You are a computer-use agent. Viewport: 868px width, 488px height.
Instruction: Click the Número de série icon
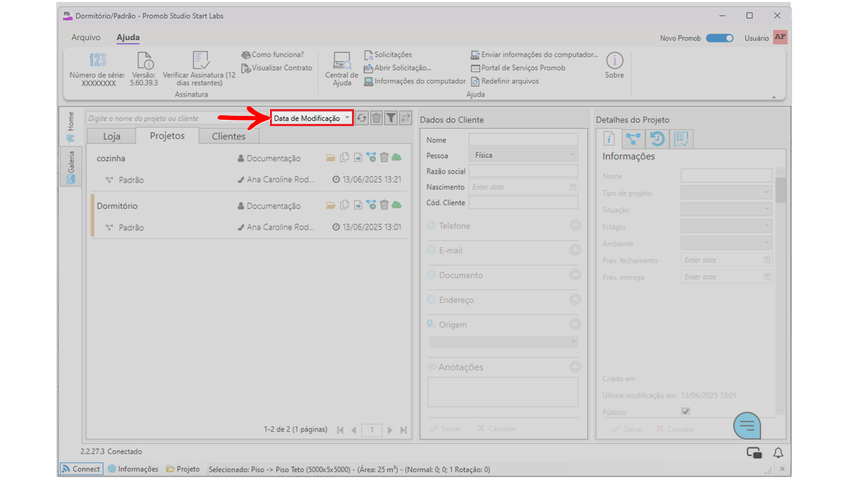[x=98, y=60]
